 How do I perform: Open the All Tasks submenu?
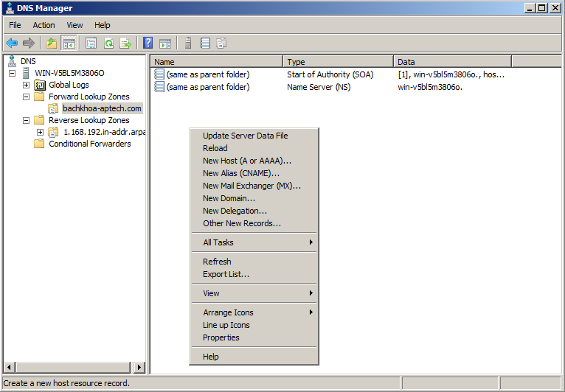pos(254,242)
